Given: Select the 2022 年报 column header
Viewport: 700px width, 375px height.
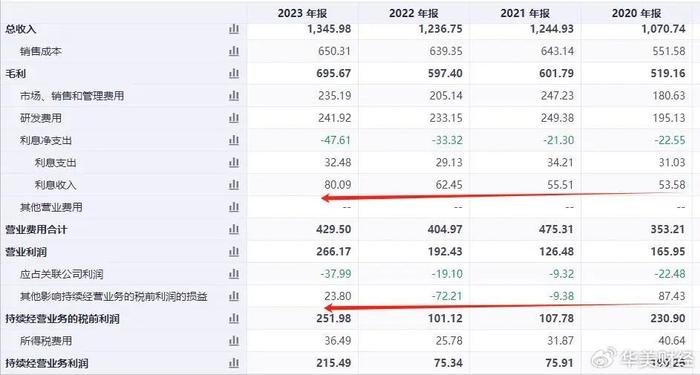Looking at the screenshot, I should pos(413,13).
